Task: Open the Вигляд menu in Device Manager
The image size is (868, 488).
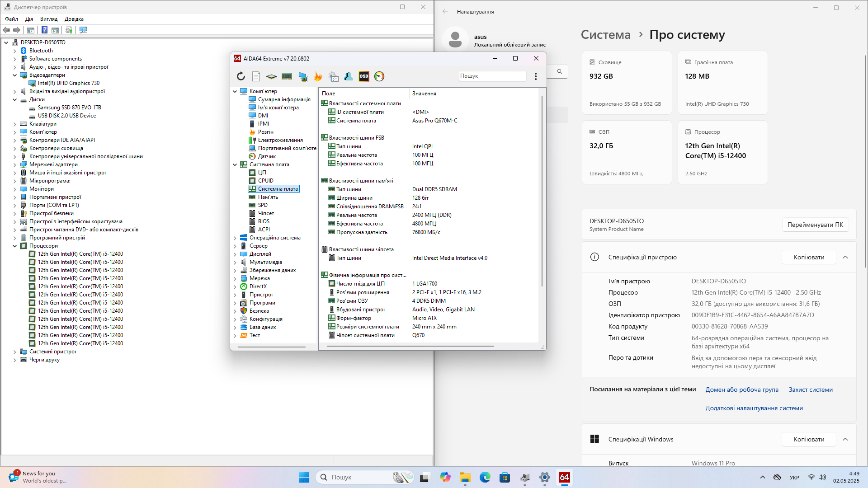Action: [x=49, y=19]
